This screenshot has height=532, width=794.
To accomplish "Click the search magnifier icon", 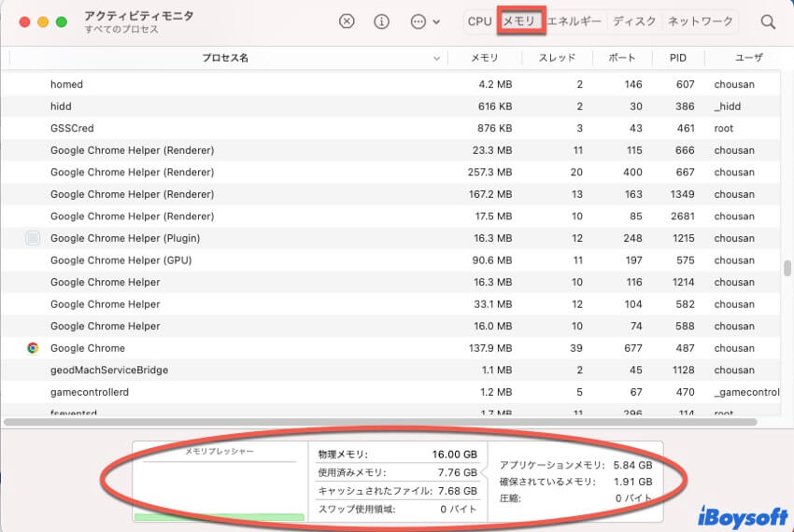I will pos(768,21).
